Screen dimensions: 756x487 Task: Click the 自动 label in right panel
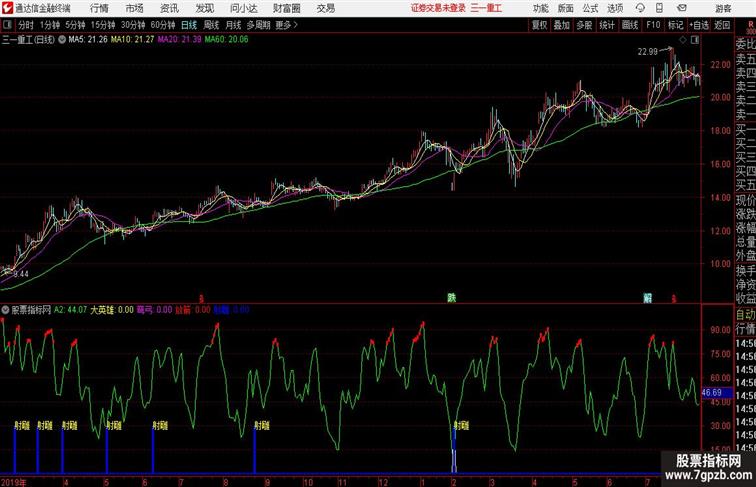[x=745, y=315]
